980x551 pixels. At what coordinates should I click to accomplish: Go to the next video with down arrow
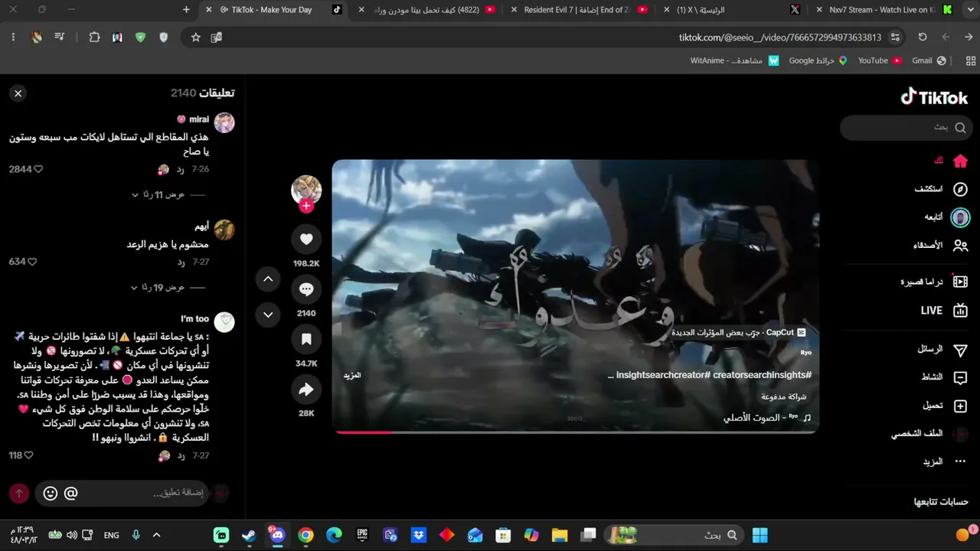(268, 315)
